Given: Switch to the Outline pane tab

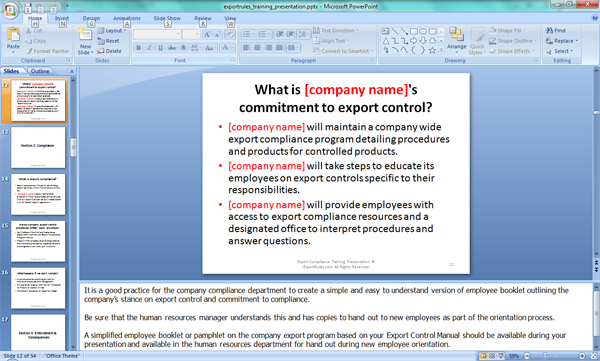Looking at the screenshot, I should click(x=40, y=71).
